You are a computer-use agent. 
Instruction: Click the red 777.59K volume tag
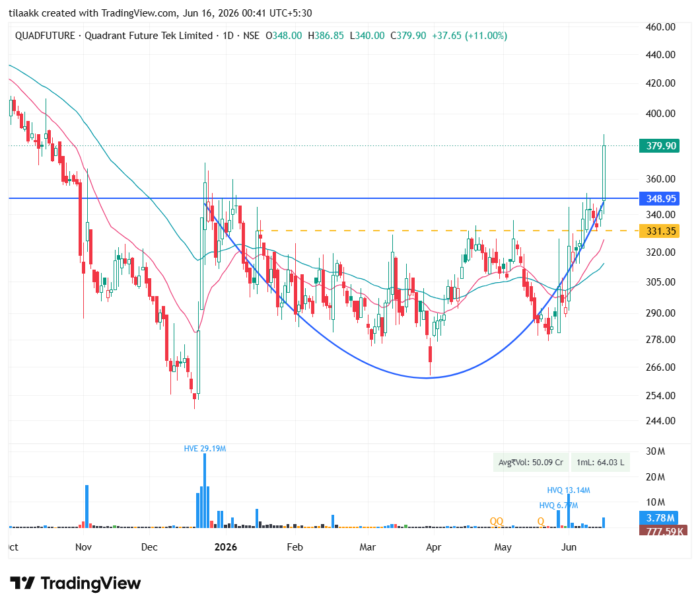click(x=664, y=531)
